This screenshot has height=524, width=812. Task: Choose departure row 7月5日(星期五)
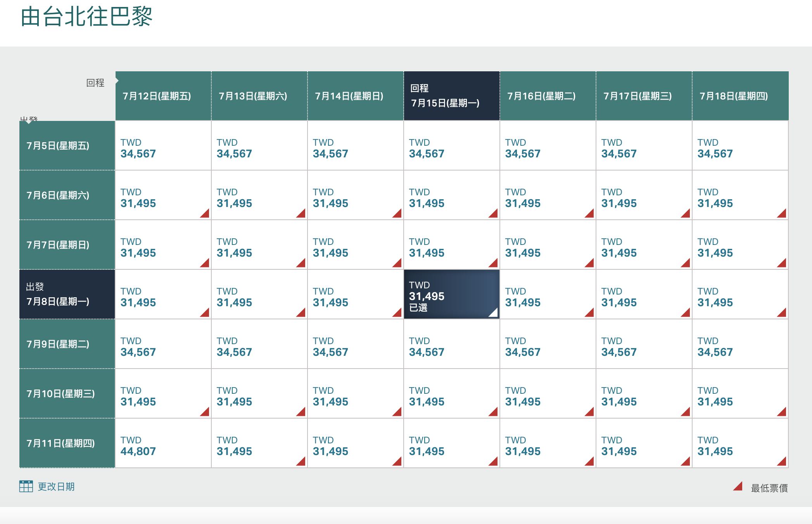click(x=67, y=146)
